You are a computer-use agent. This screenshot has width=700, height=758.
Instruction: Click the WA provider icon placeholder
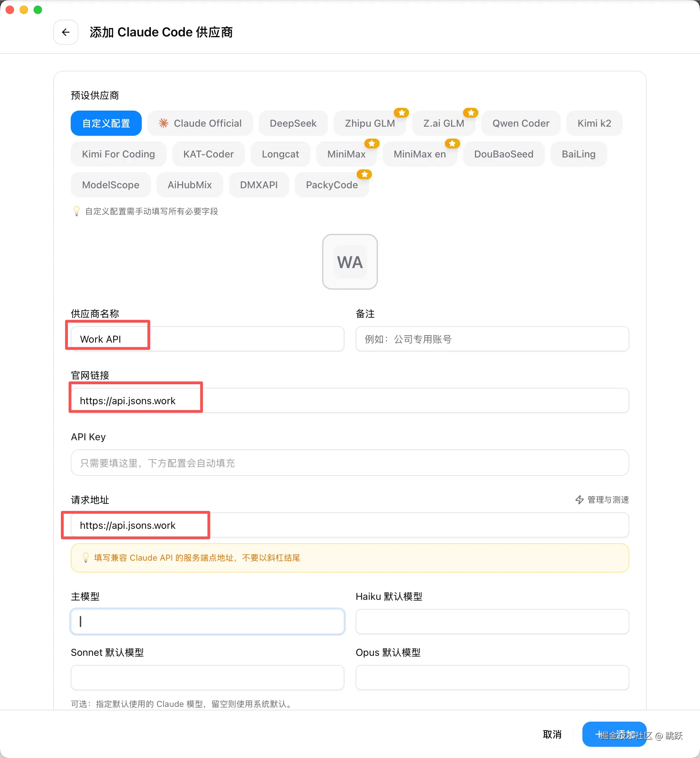350,262
